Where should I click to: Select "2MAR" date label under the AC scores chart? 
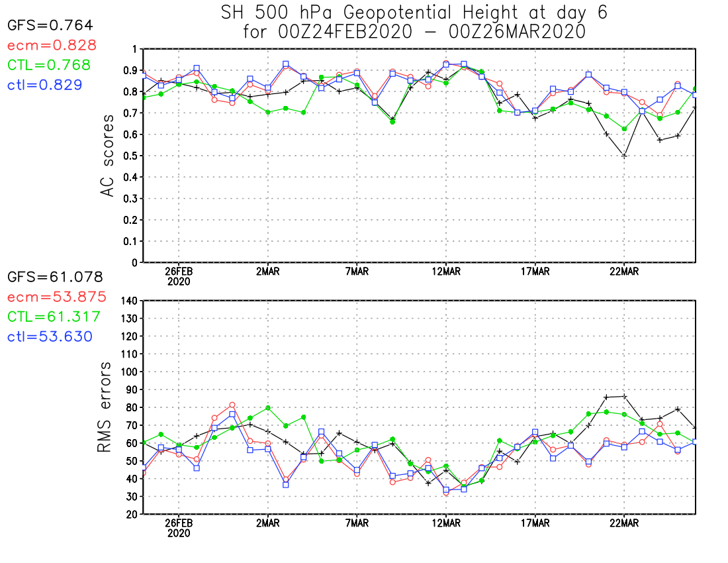pyautogui.click(x=268, y=272)
